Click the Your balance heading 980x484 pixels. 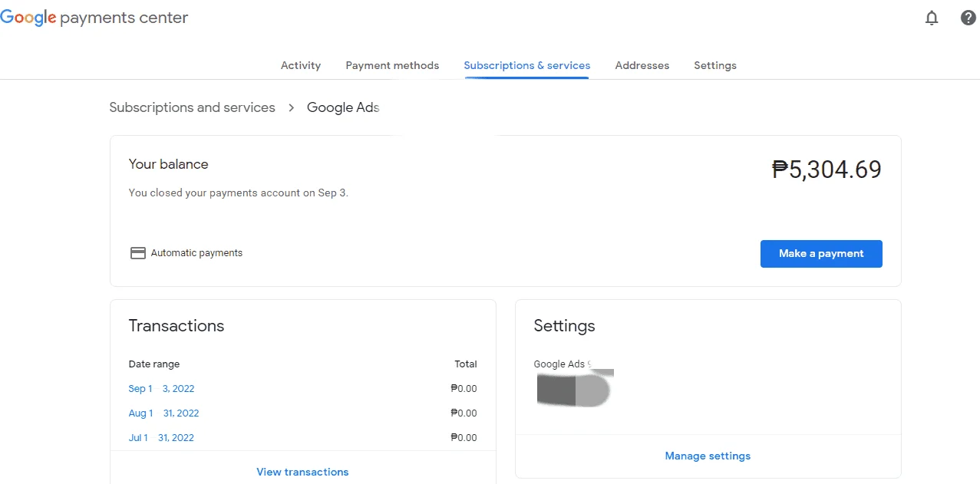pyautogui.click(x=168, y=164)
